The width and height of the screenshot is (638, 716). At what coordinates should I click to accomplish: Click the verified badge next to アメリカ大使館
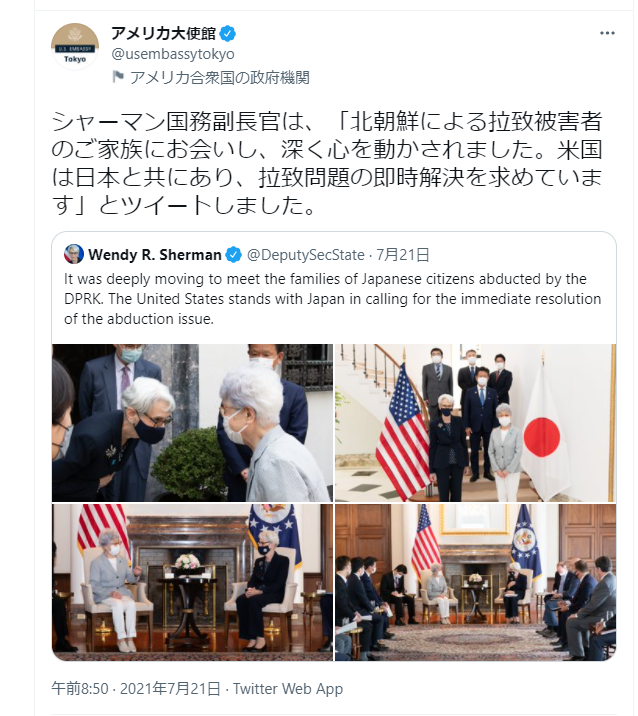point(228,34)
